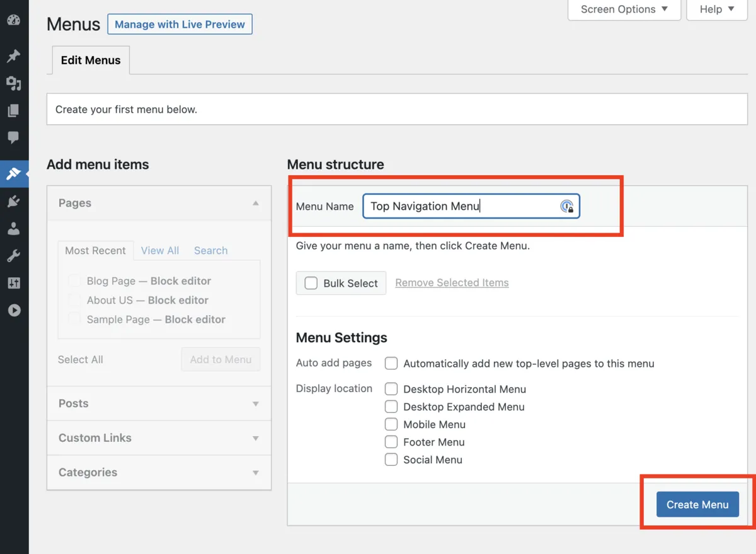Image resolution: width=756 pixels, height=554 pixels.
Task: Check the Mobile Menu display location
Action: (391, 424)
